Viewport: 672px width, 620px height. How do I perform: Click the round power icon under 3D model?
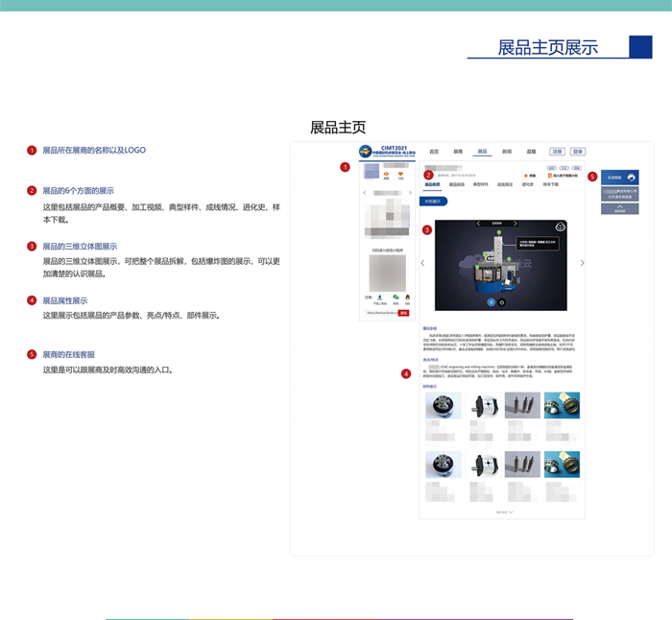(501, 302)
